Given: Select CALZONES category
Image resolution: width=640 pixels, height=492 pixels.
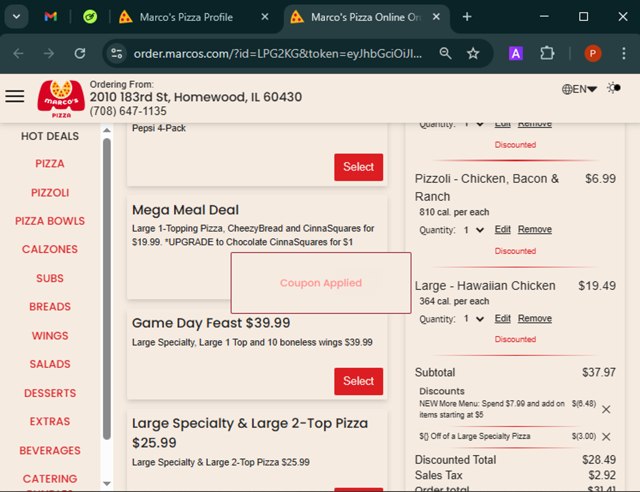Looking at the screenshot, I should click(50, 249).
